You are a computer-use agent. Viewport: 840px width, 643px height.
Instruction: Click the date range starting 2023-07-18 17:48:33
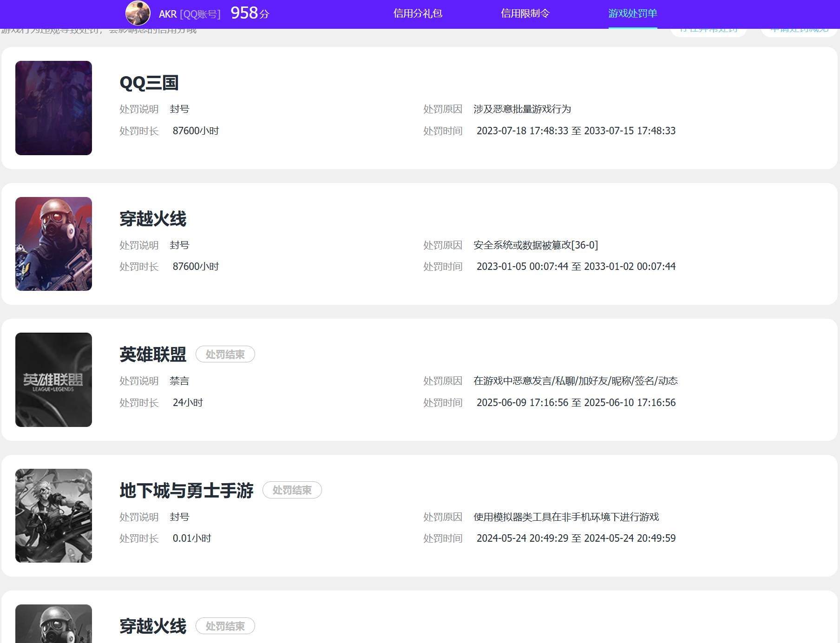pyautogui.click(x=576, y=131)
